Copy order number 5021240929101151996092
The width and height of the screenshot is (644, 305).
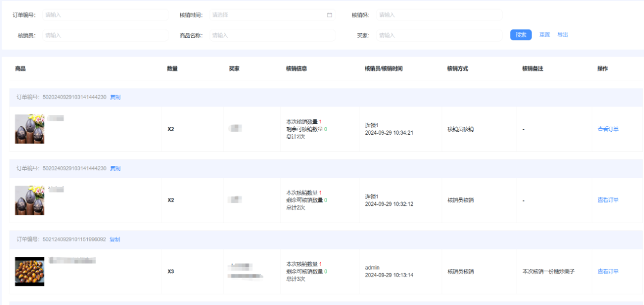(115, 239)
